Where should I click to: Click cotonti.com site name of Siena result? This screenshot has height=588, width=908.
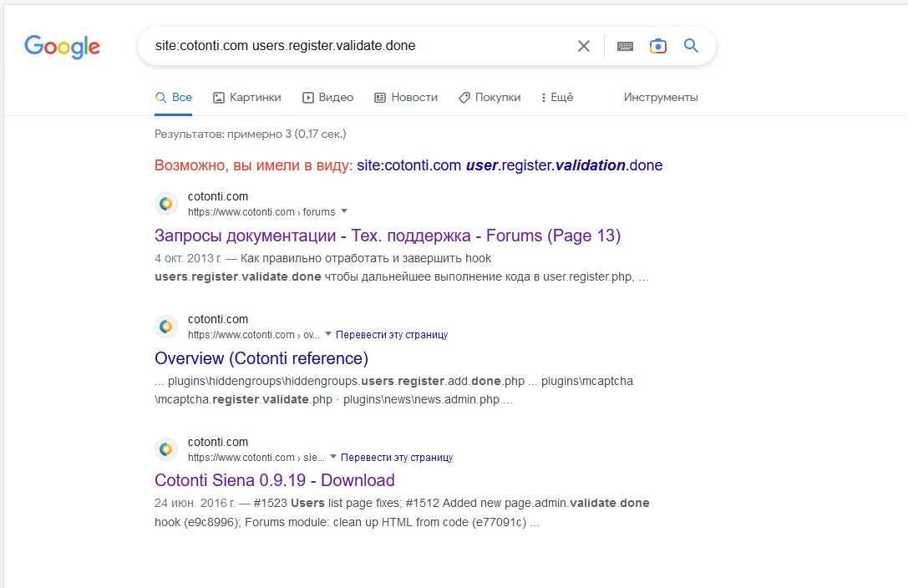pyautogui.click(x=218, y=442)
